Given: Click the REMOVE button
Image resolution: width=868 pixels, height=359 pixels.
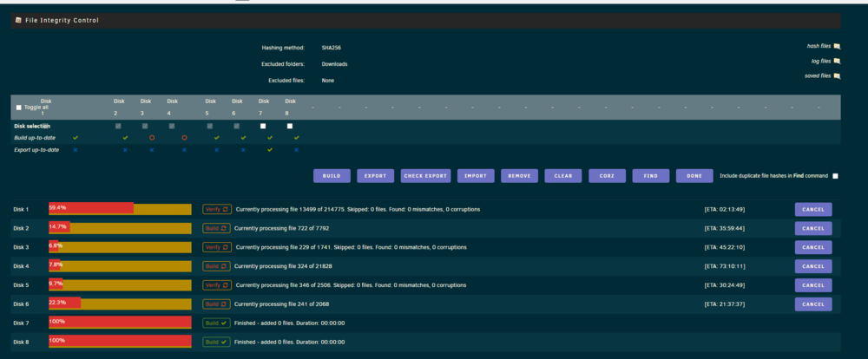Looking at the screenshot, I should click(519, 176).
